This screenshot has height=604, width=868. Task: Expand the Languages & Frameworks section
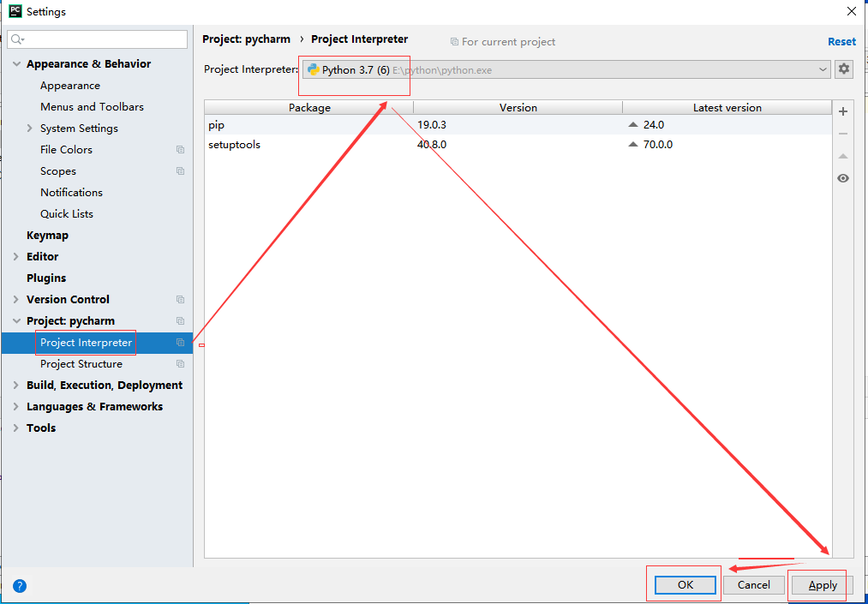(x=16, y=407)
